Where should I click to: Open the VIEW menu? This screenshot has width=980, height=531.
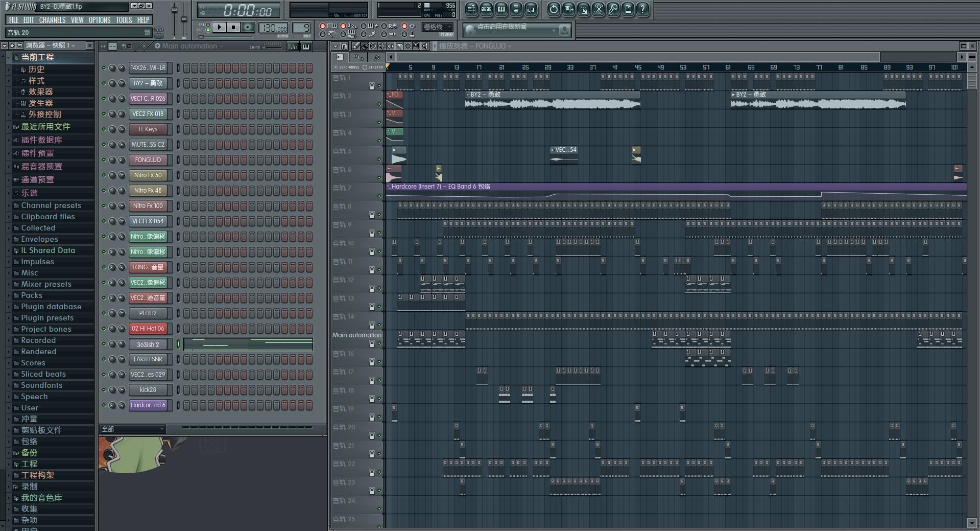click(77, 20)
